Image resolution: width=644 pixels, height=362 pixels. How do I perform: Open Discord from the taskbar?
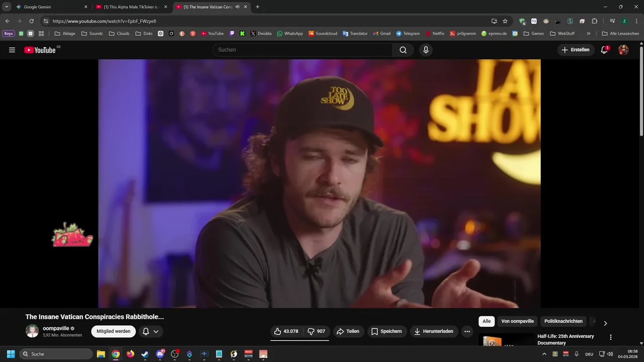pyautogui.click(x=160, y=354)
